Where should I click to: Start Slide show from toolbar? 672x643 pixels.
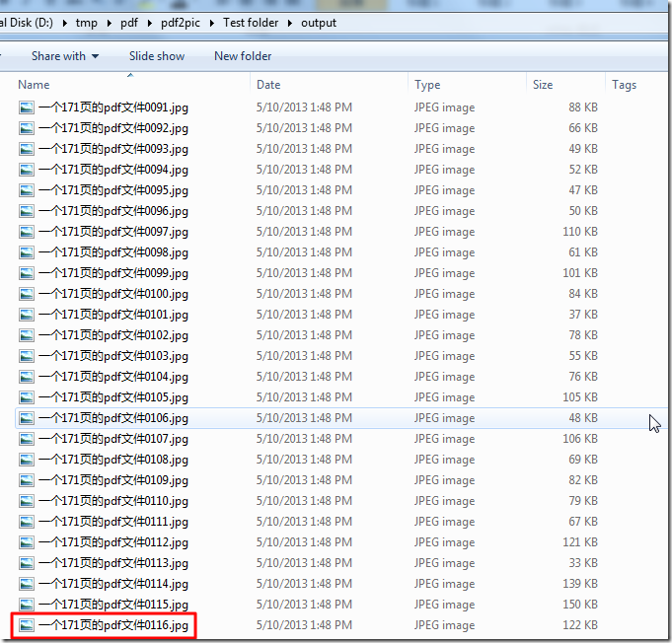pyautogui.click(x=157, y=56)
